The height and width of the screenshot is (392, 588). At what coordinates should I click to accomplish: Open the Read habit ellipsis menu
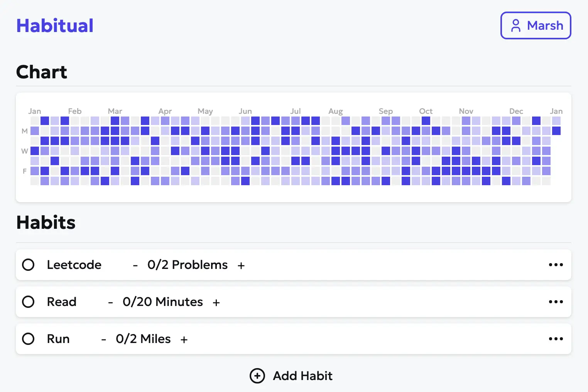[x=556, y=302]
